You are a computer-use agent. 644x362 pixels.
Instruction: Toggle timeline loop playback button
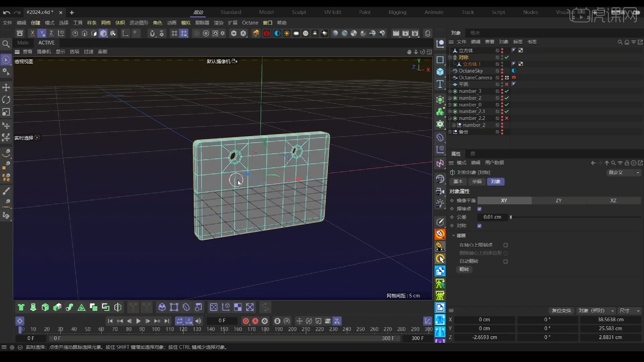179,321
